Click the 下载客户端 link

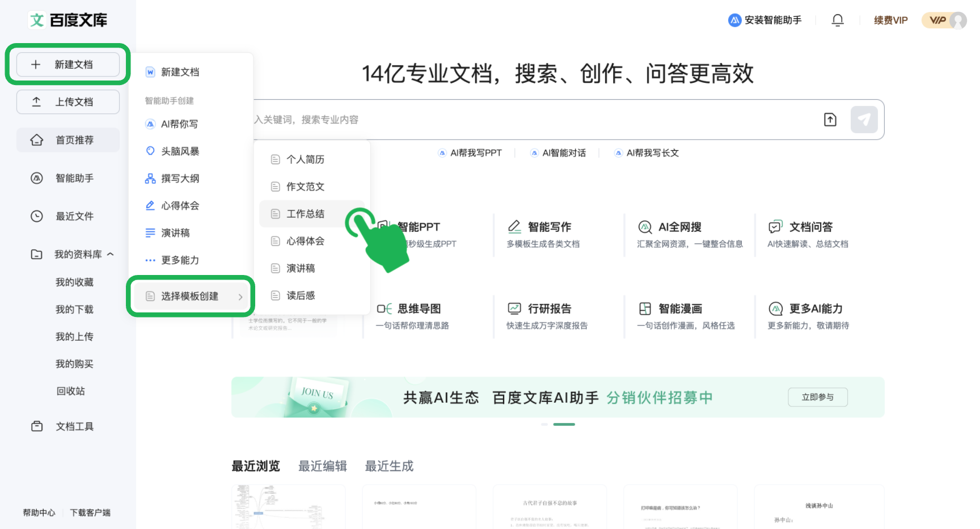(90, 513)
